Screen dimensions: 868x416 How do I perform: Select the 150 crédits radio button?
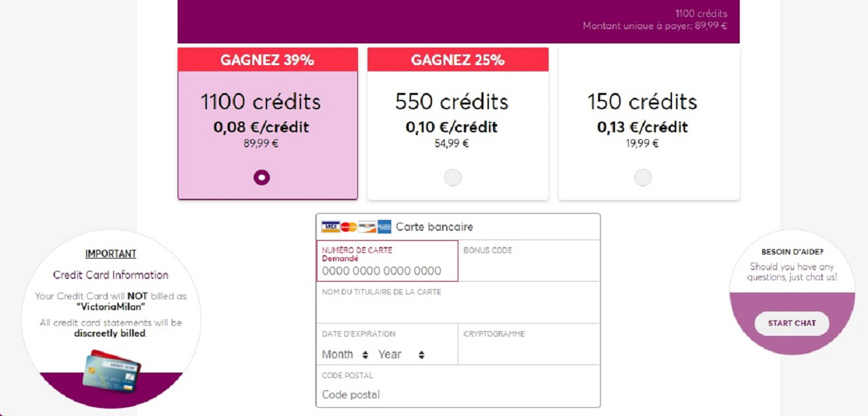(643, 178)
